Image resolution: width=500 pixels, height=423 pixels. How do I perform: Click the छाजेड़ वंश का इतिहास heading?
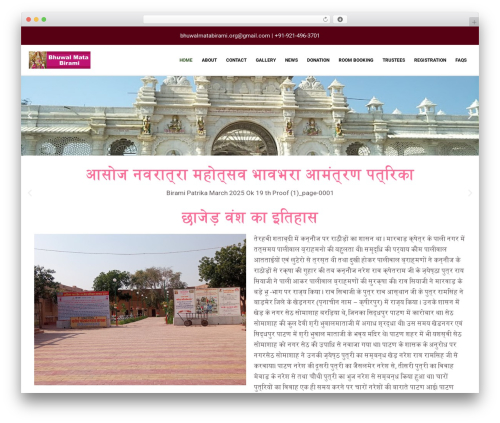tap(250, 218)
